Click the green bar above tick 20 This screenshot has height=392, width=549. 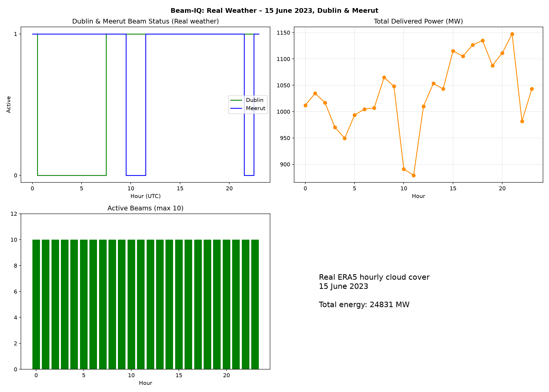226,304
